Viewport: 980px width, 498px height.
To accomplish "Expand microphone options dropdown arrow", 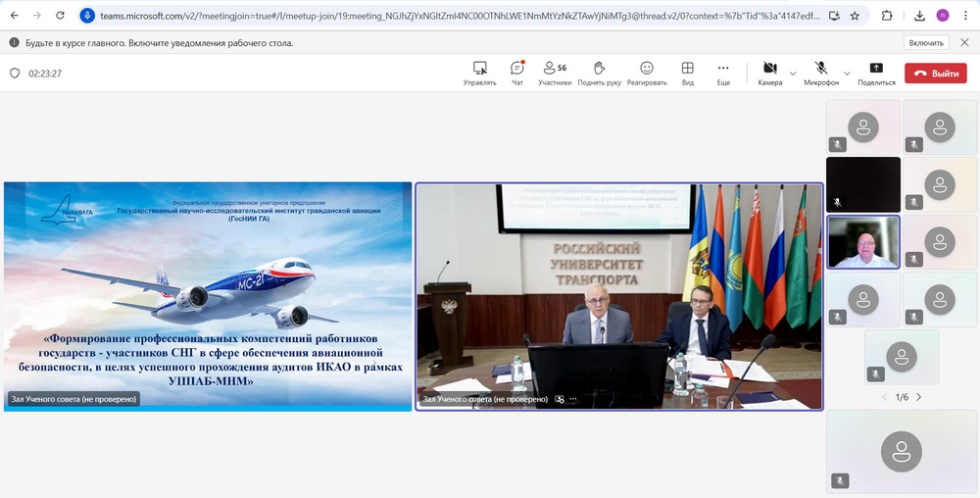I will [847, 74].
